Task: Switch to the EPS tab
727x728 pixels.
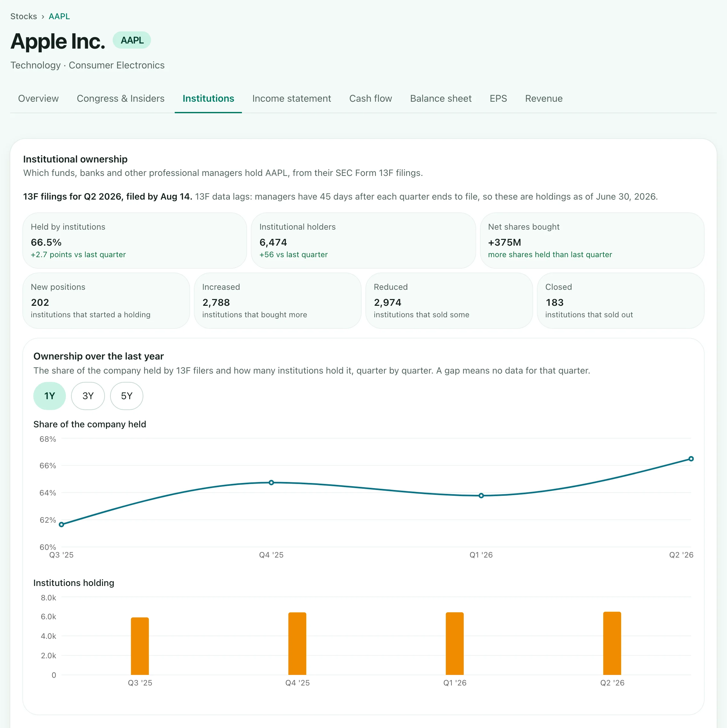Action: (498, 98)
